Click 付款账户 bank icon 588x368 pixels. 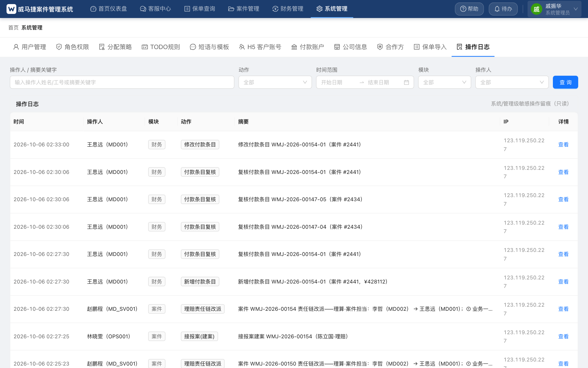click(294, 47)
